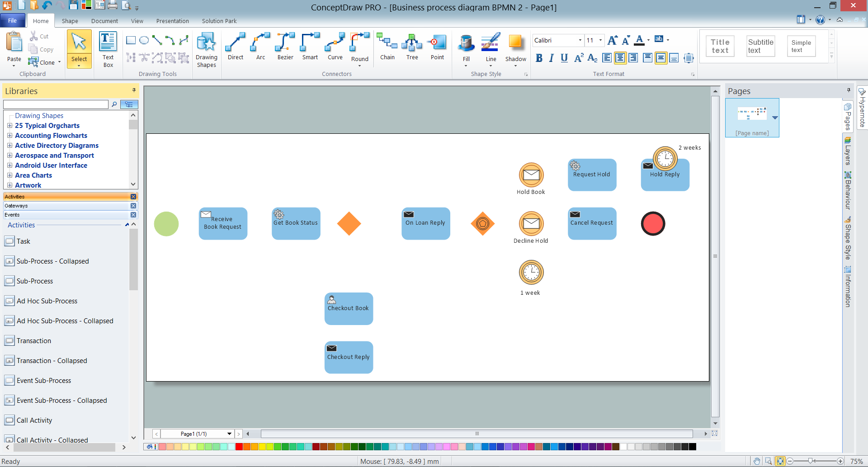Apply the Simple text style

[x=801, y=46]
